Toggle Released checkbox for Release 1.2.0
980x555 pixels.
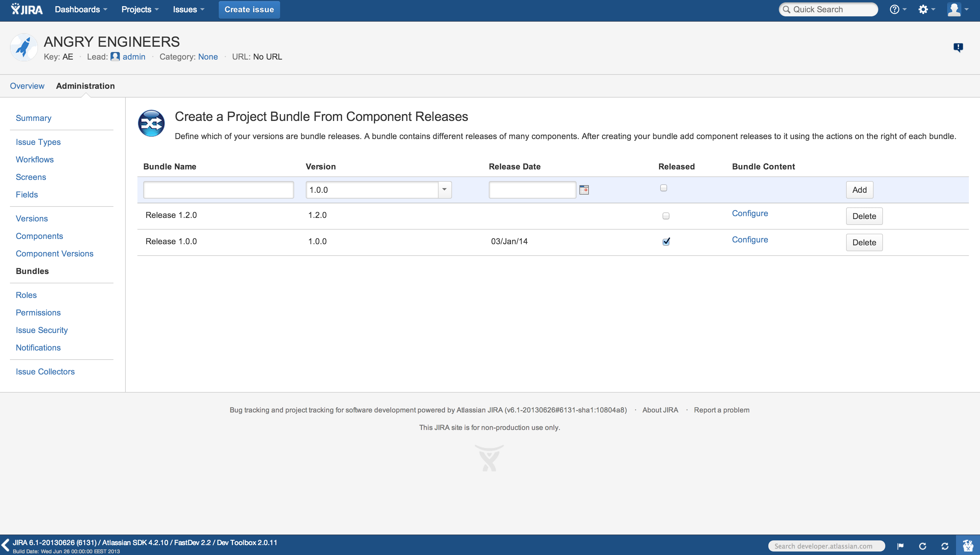tap(666, 216)
